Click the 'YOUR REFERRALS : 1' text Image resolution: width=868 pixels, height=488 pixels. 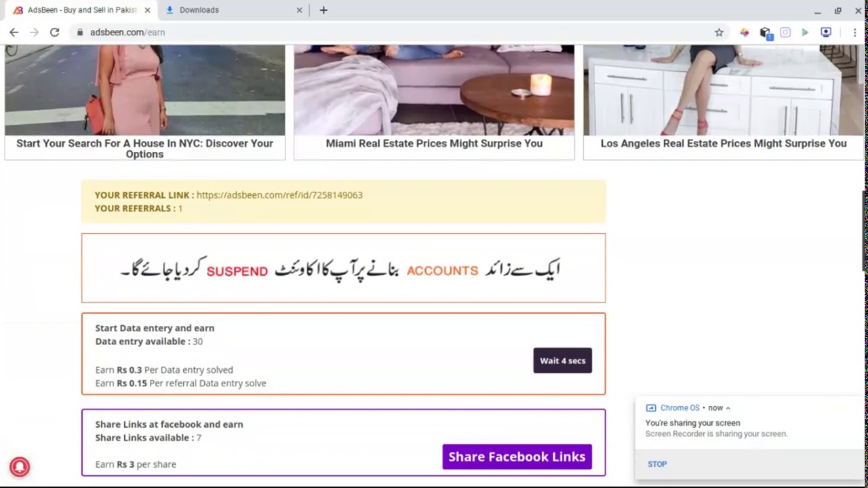[x=138, y=208]
